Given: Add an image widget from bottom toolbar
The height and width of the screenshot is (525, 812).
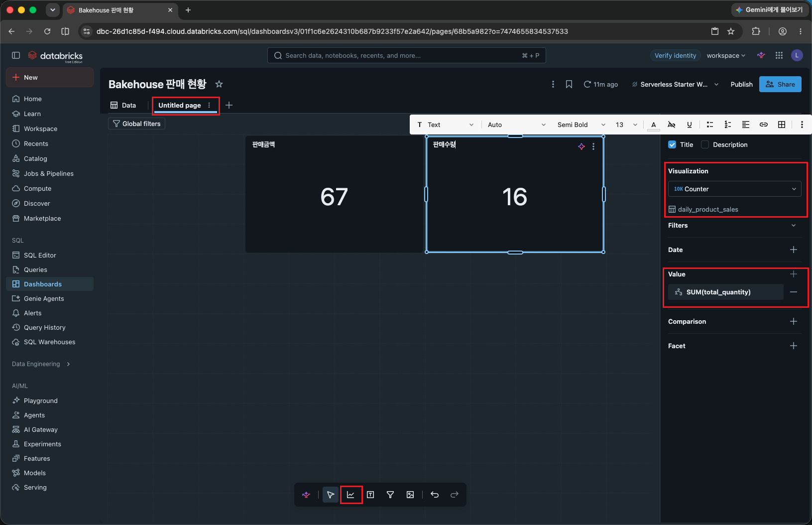Looking at the screenshot, I should (x=410, y=495).
